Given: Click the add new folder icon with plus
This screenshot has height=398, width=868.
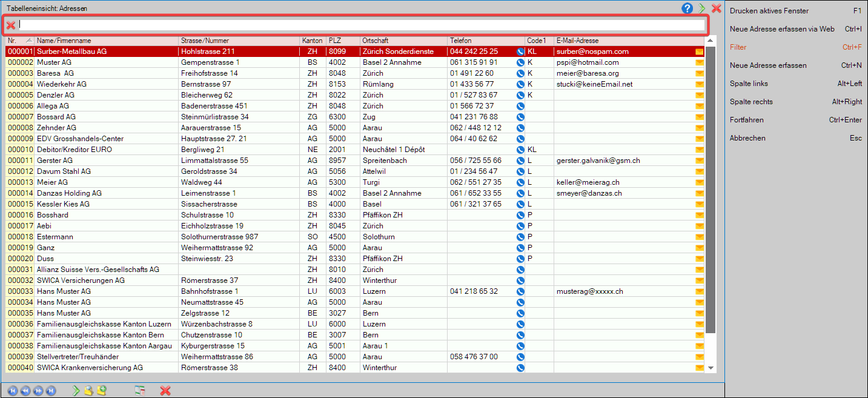Looking at the screenshot, I should (102, 391).
